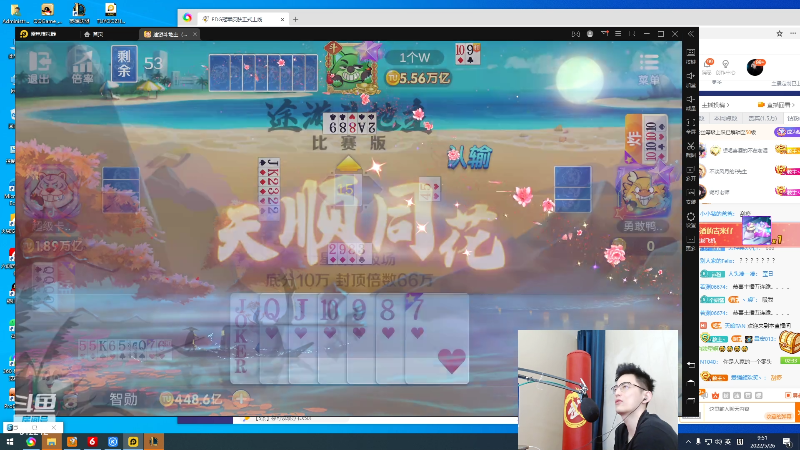
Task: Click the Android recent apps button in sidebar
Action: [691, 400]
